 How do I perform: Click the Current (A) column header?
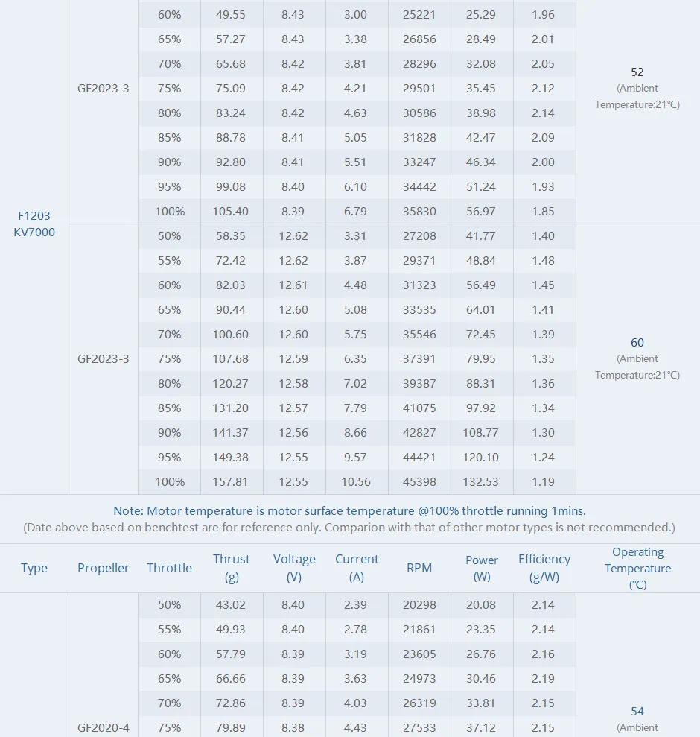pyautogui.click(x=357, y=568)
